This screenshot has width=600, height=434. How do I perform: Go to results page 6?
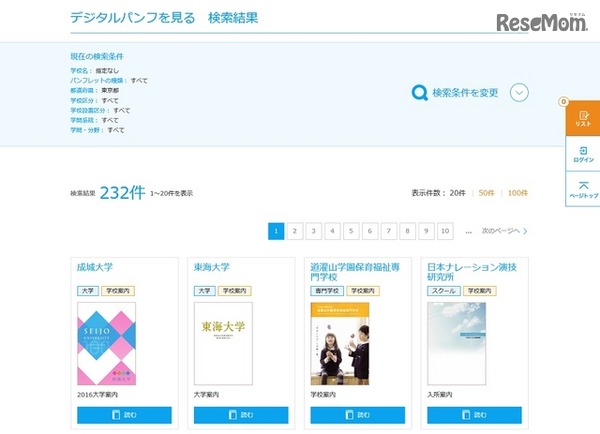[x=370, y=231]
